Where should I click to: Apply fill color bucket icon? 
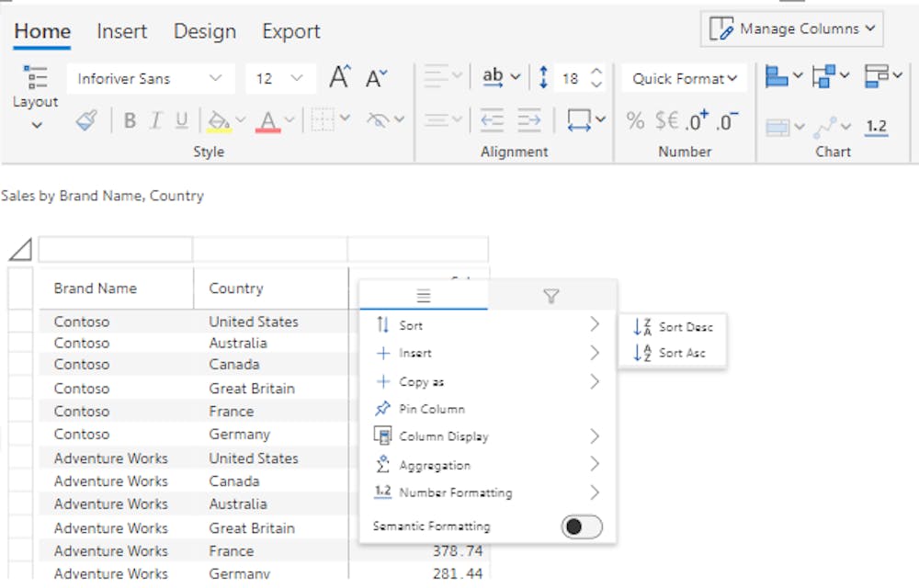coord(220,120)
